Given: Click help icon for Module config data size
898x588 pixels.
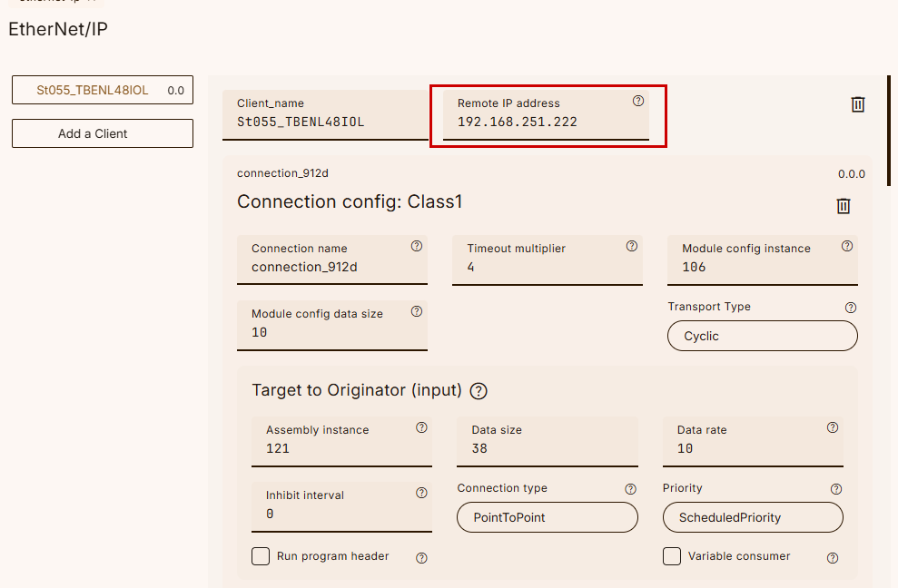Looking at the screenshot, I should (417, 311).
